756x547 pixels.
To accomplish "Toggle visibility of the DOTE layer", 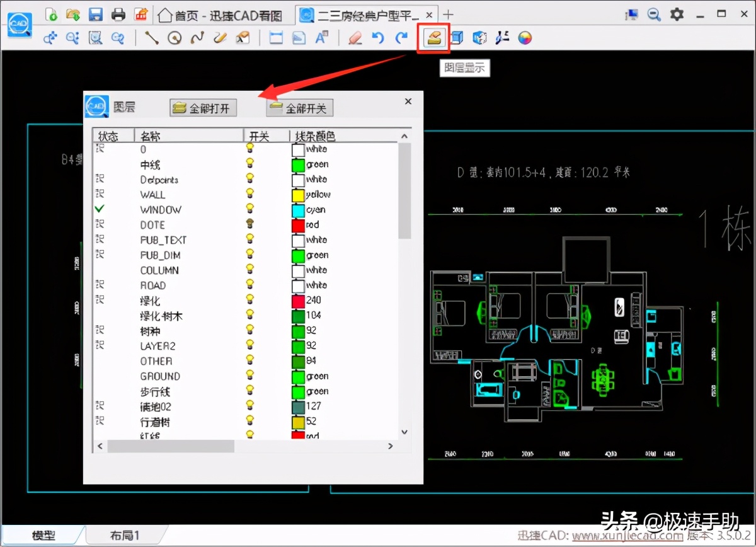I will coord(250,225).
